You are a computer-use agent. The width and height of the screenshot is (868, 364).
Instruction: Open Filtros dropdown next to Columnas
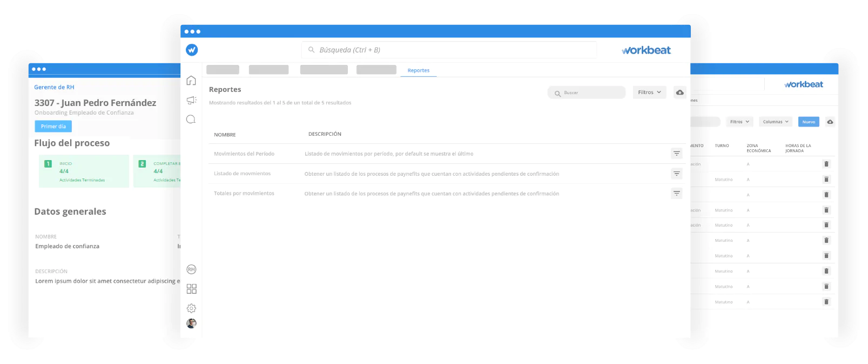tap(739, 122)
